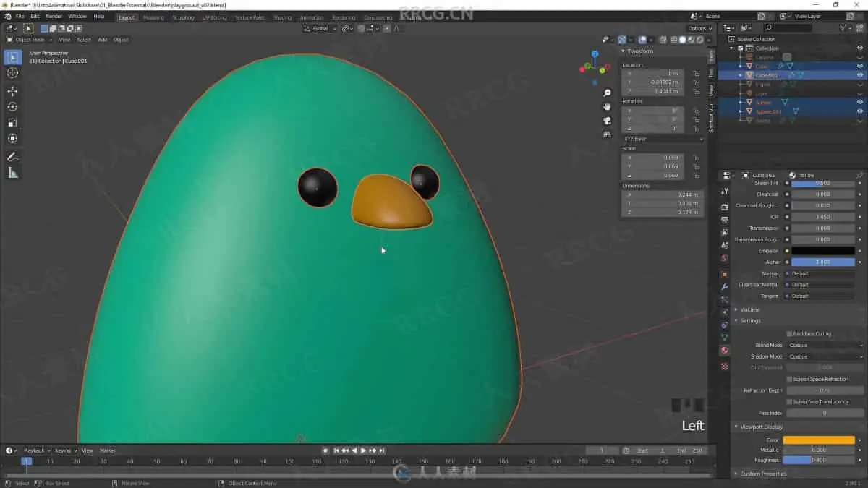Open the Render menu
The height and width of the screenshot is (488, 868).
pyautogui.click(x=54, y=16)
